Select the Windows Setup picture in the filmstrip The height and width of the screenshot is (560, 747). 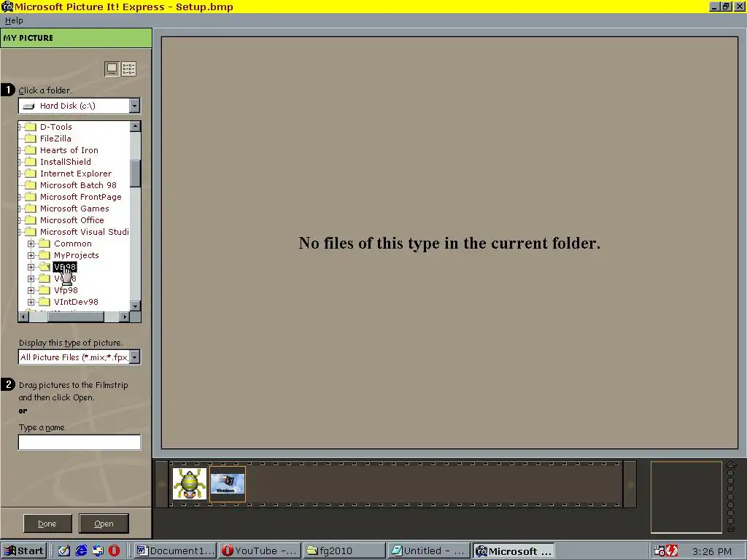click(x=228, y=484)
